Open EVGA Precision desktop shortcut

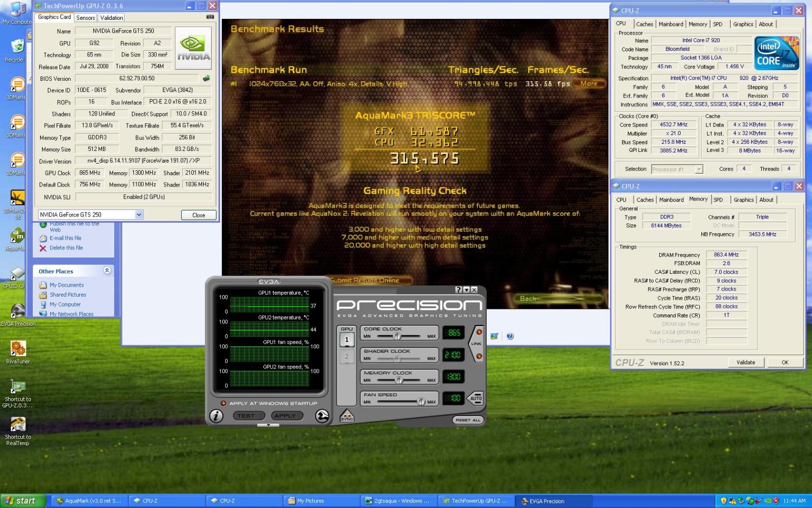[x=18, y=314]
